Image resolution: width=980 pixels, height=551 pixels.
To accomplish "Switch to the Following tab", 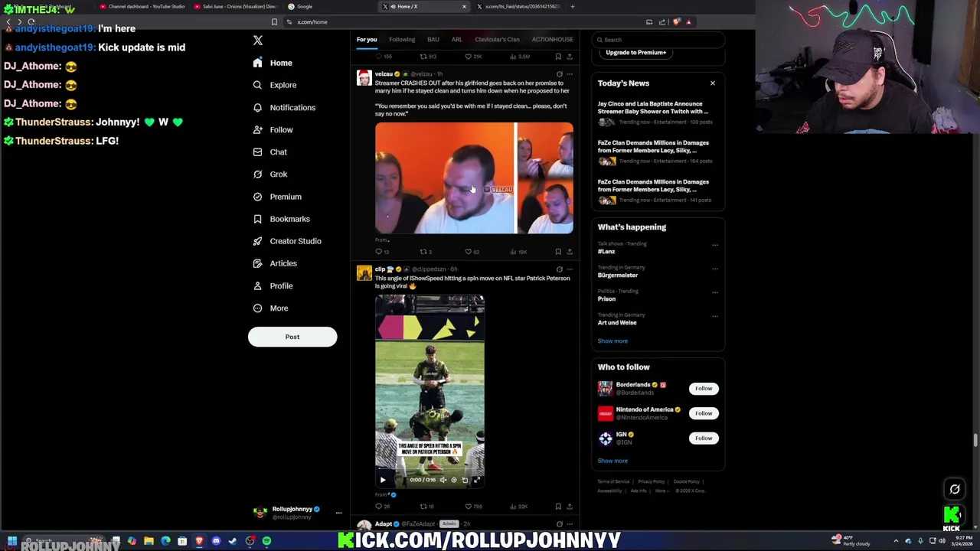I will tap(402, 39).
